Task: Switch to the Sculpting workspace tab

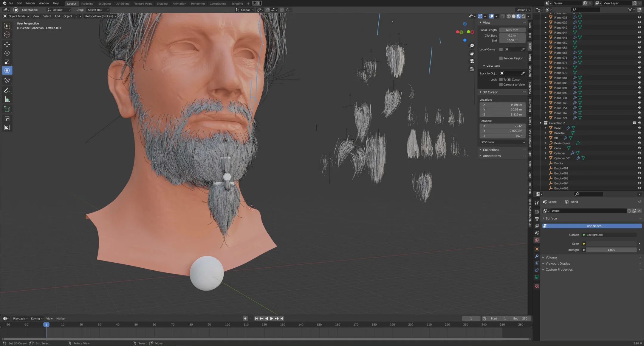Action: [x=104, y=4]
